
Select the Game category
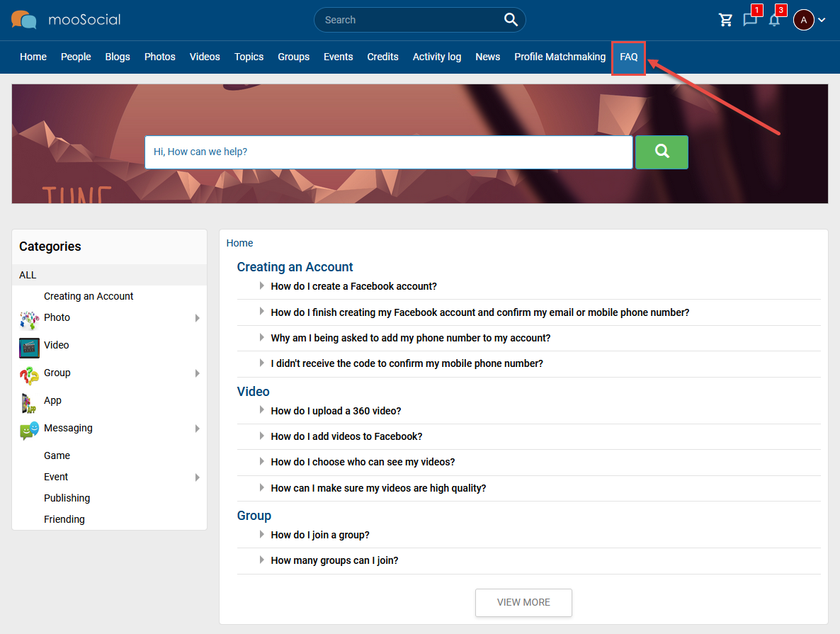pyautogui.click(x=57, y=455)
